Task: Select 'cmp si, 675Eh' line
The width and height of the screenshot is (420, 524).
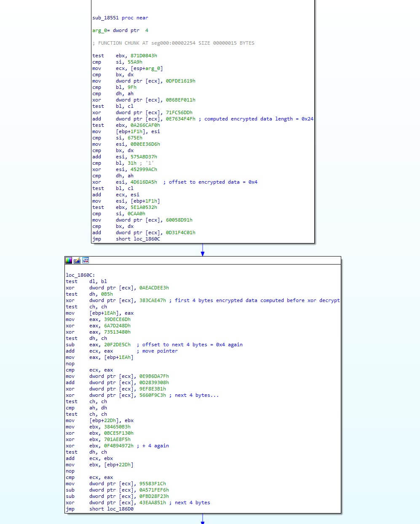Action: point(117,138)
